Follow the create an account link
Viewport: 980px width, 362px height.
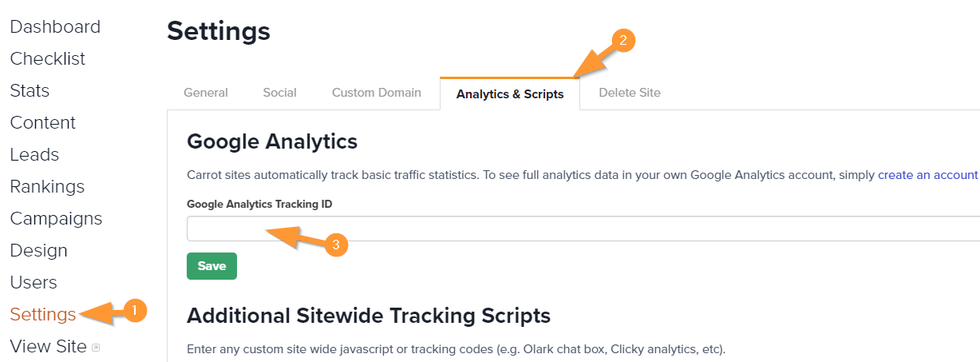click(x=928, y=175)
